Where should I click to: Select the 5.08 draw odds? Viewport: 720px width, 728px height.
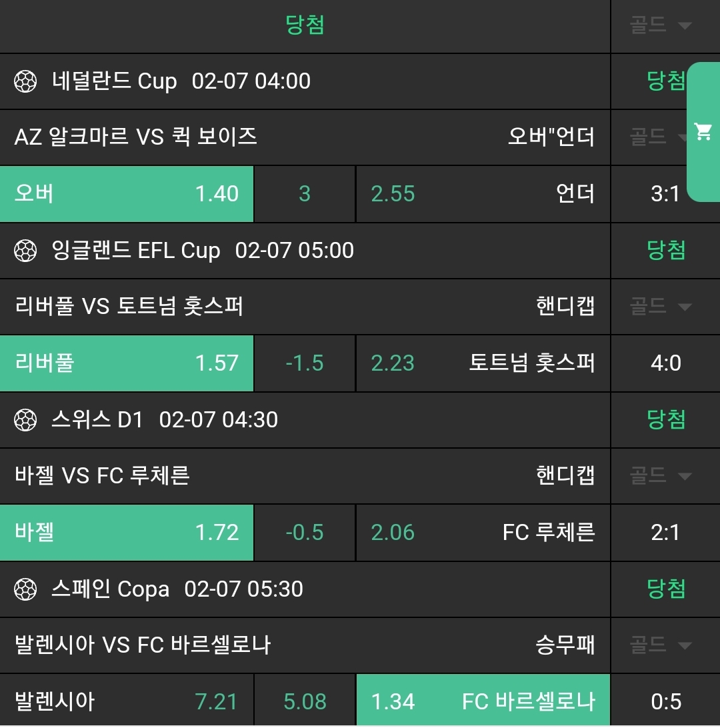(305, 701)
